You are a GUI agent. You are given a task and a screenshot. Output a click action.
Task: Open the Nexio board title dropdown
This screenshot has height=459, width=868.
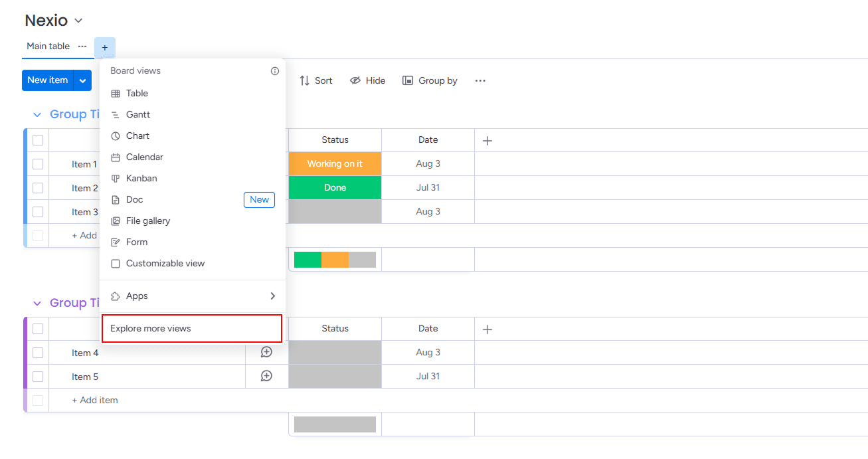(78, 21)
